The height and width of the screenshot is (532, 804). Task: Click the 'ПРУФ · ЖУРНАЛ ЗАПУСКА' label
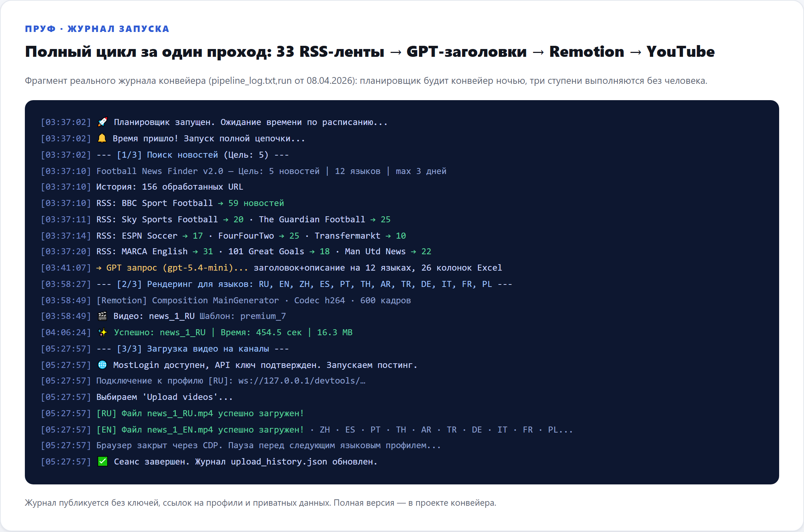[97, 29]
